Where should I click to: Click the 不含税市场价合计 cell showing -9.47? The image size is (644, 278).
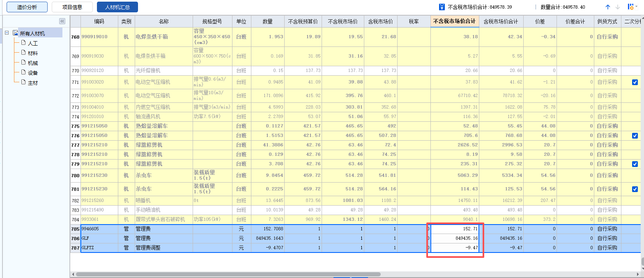[455, 248]
